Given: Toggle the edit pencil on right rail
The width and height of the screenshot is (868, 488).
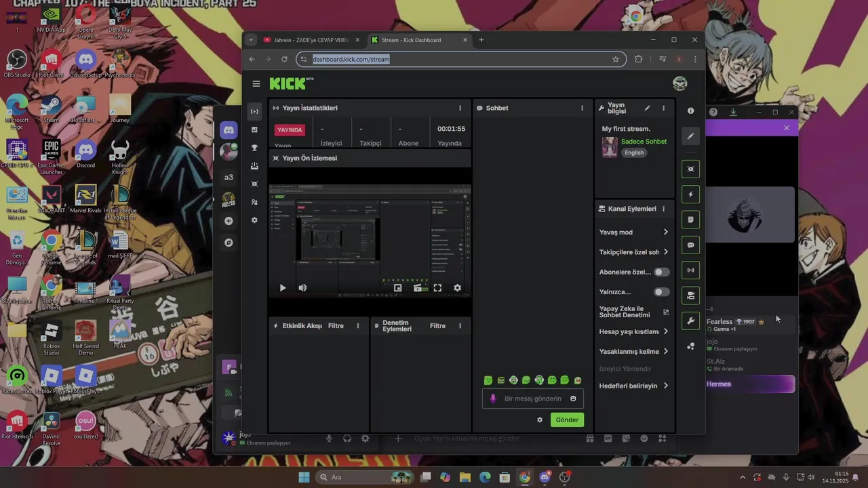Looking at the screenshot, I should 690,136.
